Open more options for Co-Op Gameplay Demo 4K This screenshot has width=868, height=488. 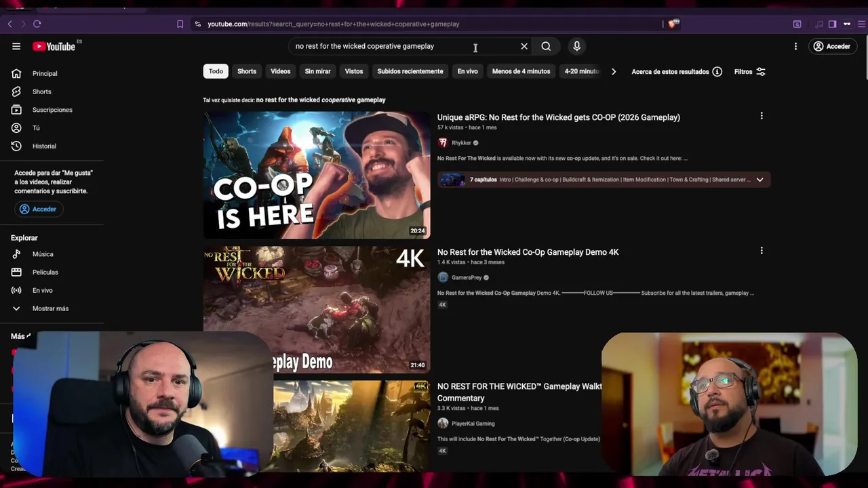(762, 251)
